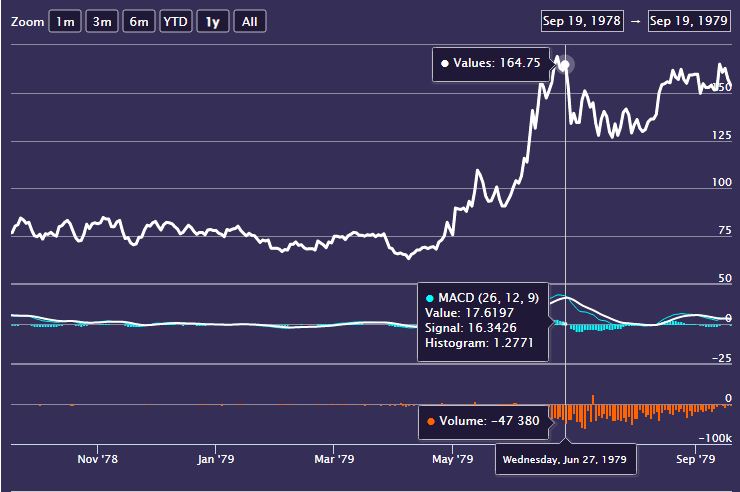Switch zoom to YTD
Screen dimensions: 740x492
click(176, 22)
